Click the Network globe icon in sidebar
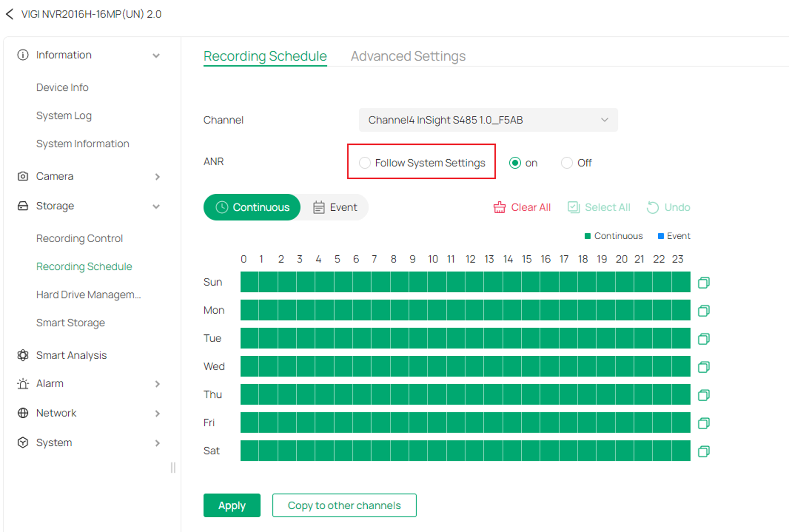Image resolution: width=789 pixels, height=532 pixels. click(x=23, y=413)
